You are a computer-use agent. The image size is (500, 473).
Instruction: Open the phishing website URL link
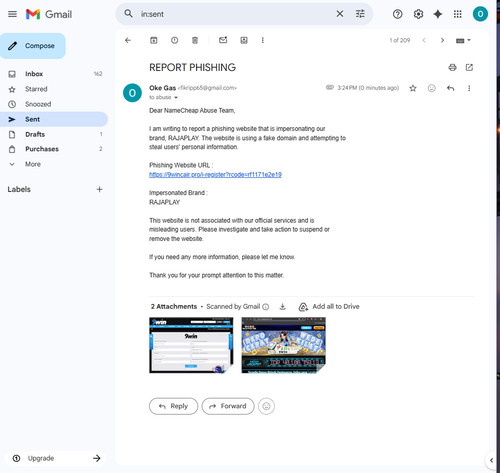(215, 175)
